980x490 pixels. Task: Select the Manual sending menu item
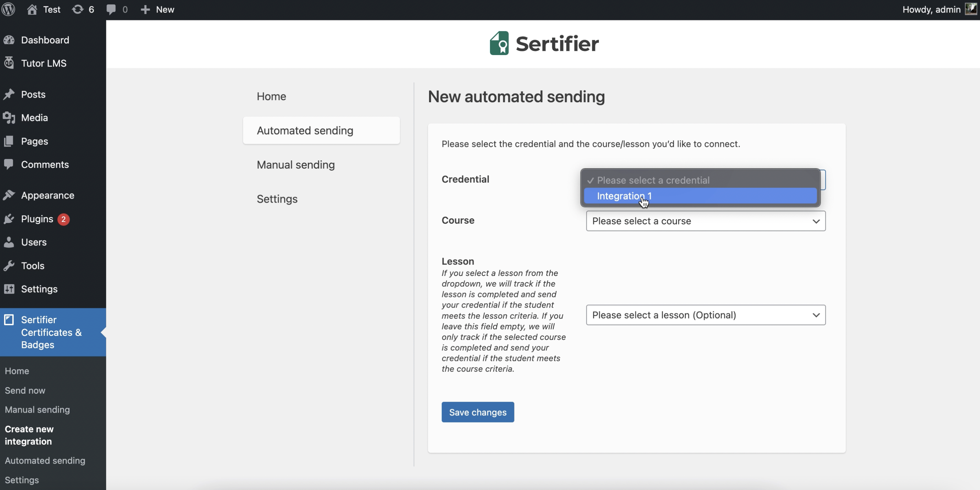[x=295, y=165]
